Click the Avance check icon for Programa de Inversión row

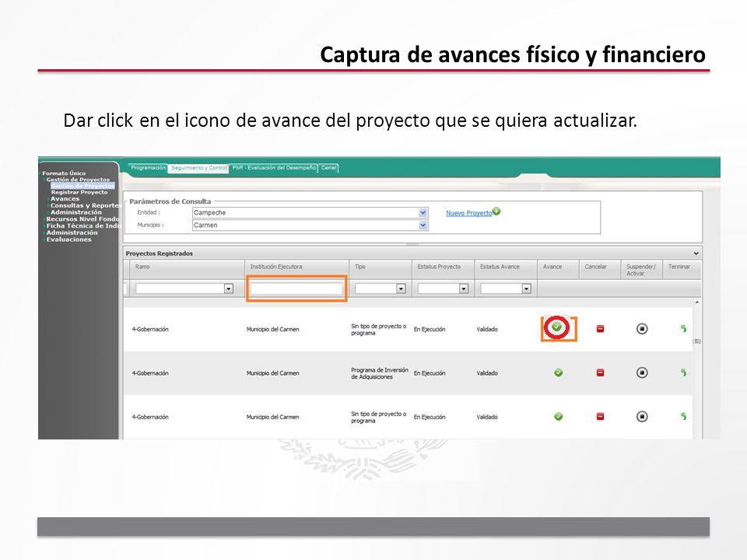(x=559, y=373)
